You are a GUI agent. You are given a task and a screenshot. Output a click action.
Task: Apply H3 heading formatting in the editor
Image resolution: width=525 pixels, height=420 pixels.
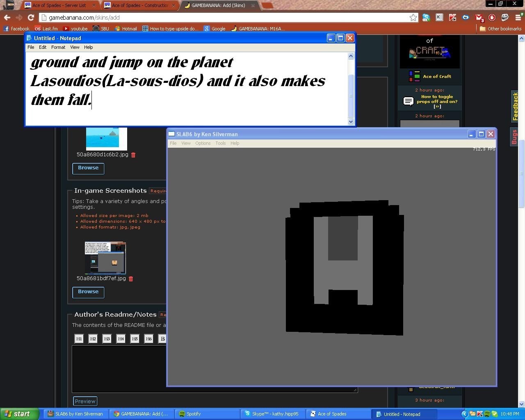(x=107, y=339)
